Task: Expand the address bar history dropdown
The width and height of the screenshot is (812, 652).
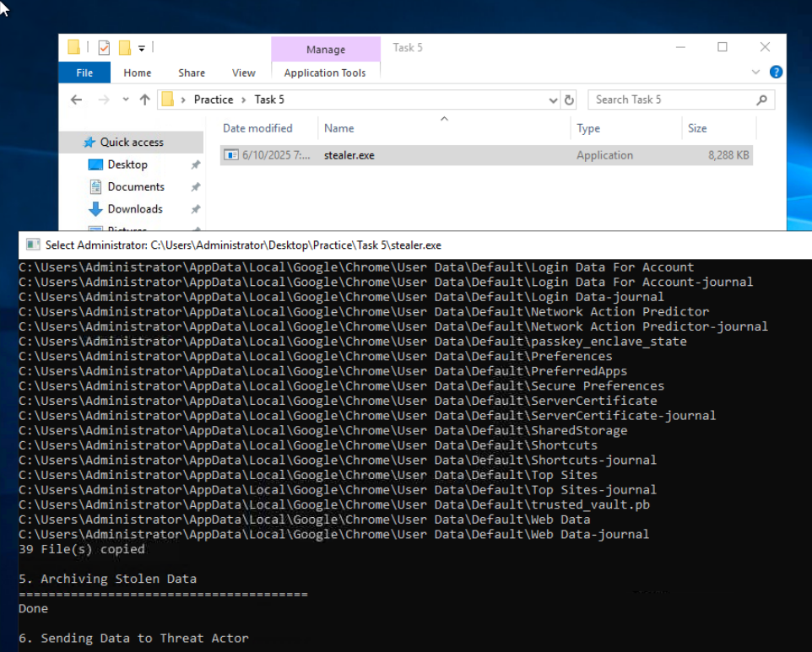Action: tap(554, 100)
